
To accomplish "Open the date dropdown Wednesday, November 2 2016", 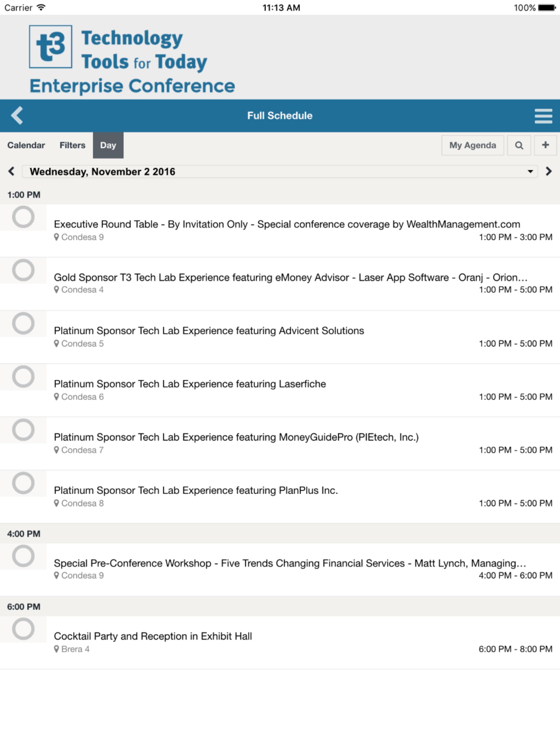I will click(x=280, y=171).
